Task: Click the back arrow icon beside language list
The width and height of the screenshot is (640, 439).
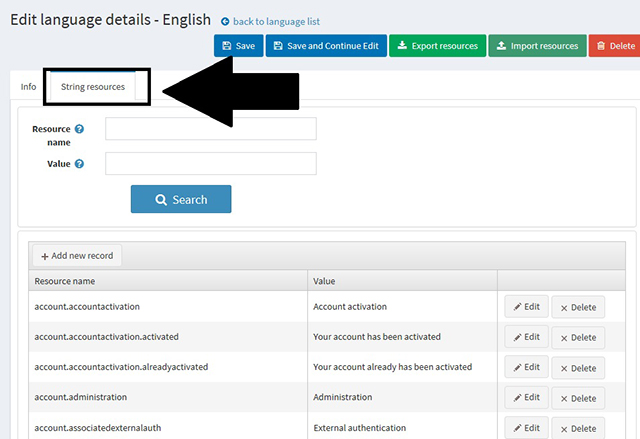Action: pos(225,22)
